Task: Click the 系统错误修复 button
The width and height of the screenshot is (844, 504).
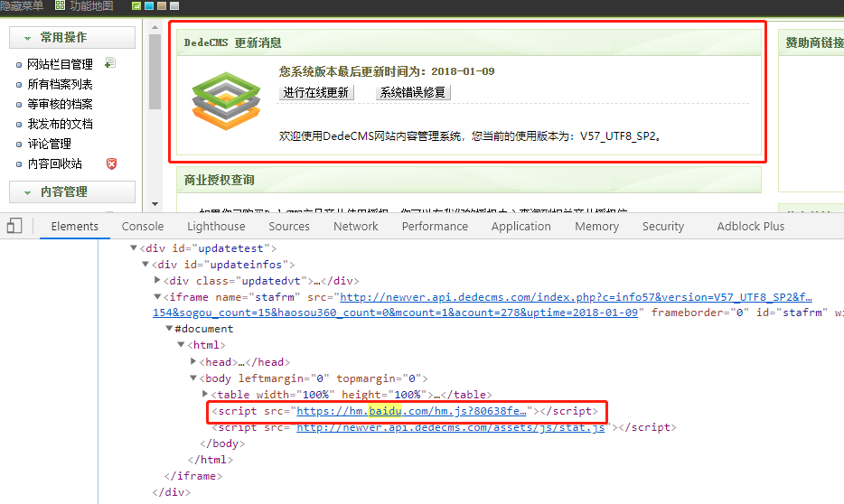Action: coord(413,92)
